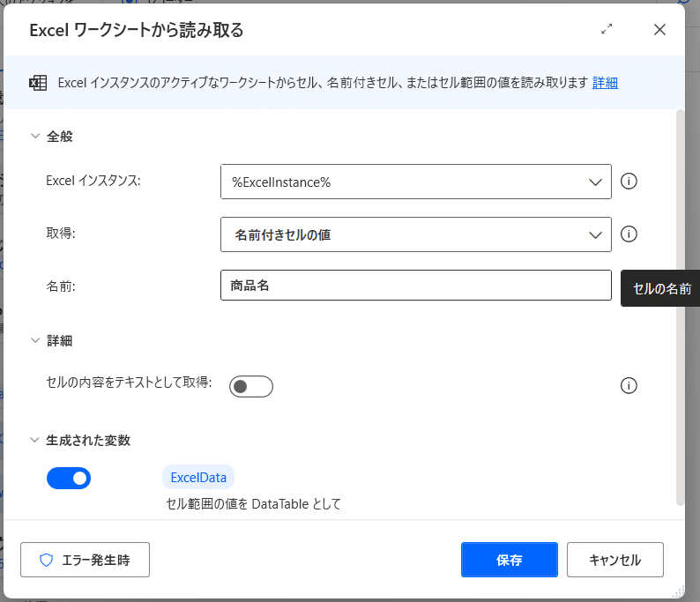Click the セル範囲の値を DataTable として text
The image size is (700, 602).
(x=254, y=504)
